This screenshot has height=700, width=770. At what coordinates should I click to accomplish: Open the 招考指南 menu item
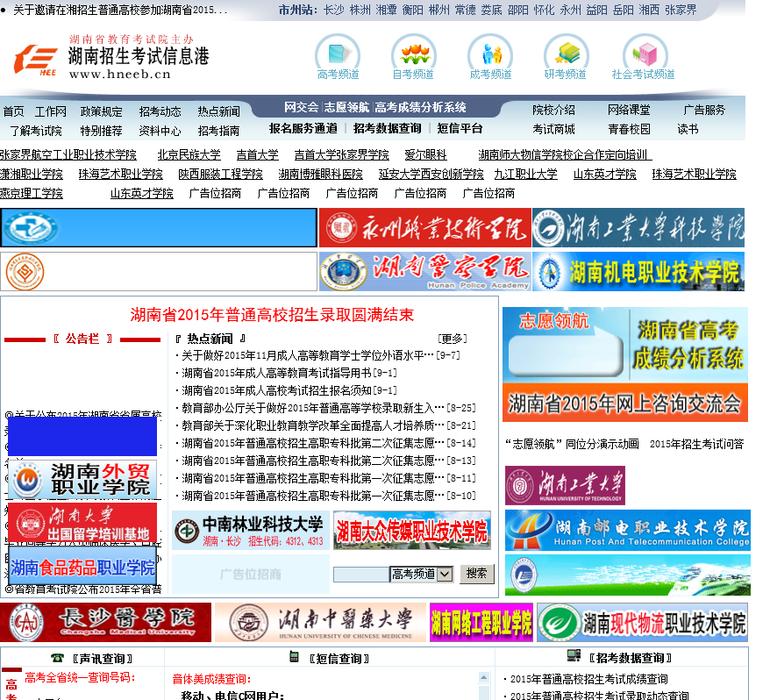[218, 131]
